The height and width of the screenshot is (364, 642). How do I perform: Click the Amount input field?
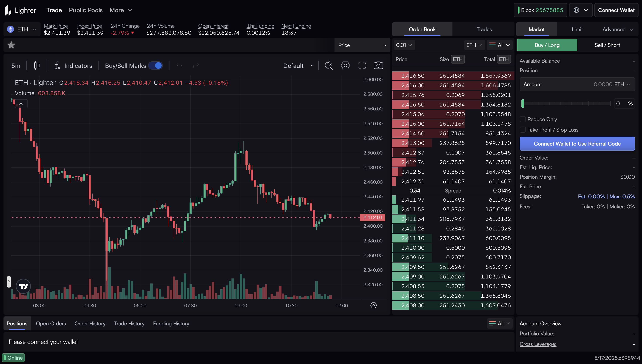tap(577, 84)
